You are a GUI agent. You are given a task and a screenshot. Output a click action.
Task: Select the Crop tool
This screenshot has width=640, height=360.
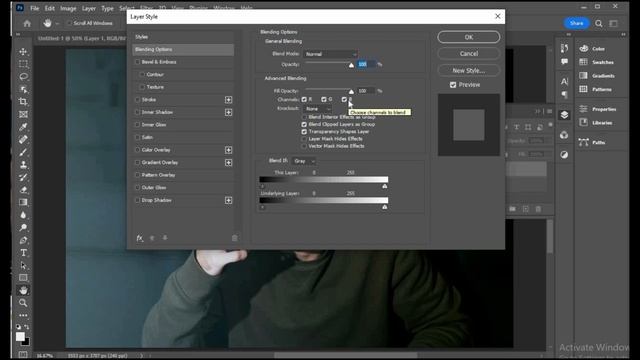coord(23,102)
